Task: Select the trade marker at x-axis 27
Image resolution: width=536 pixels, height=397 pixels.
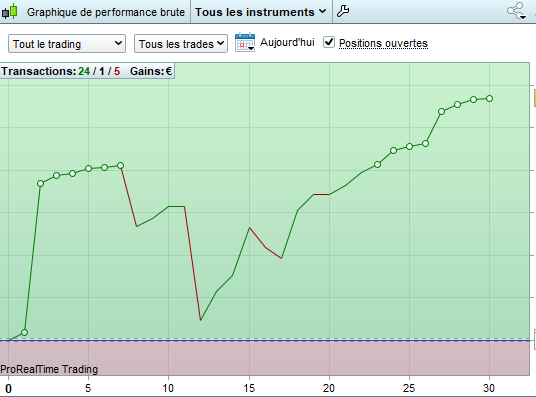Action: (x=441, y=111)
